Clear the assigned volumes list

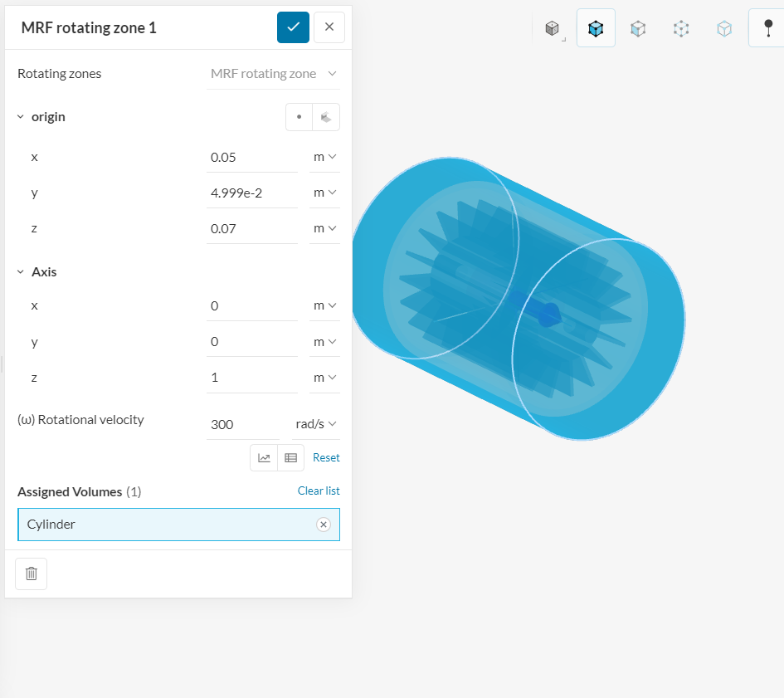click(x=319, y=491)
